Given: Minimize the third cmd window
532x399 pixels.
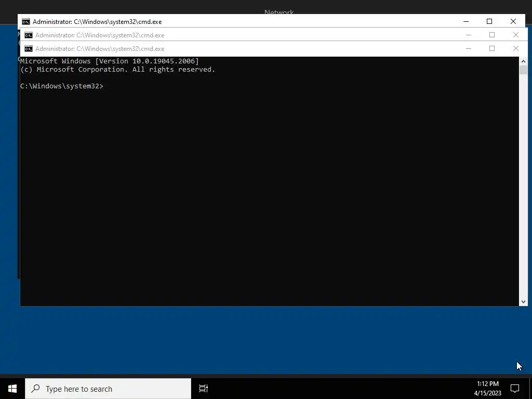Looking at the screenshot, I should point(469,48).
